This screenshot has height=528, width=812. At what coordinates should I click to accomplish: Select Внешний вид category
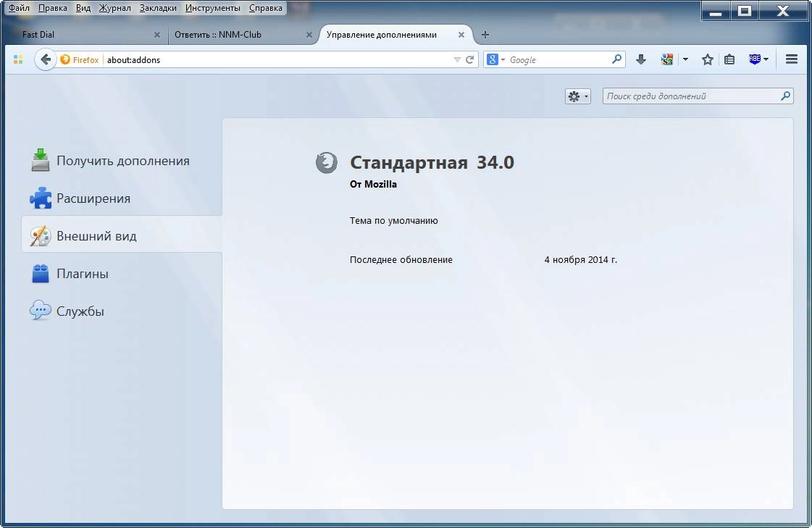tap(122, 235)
